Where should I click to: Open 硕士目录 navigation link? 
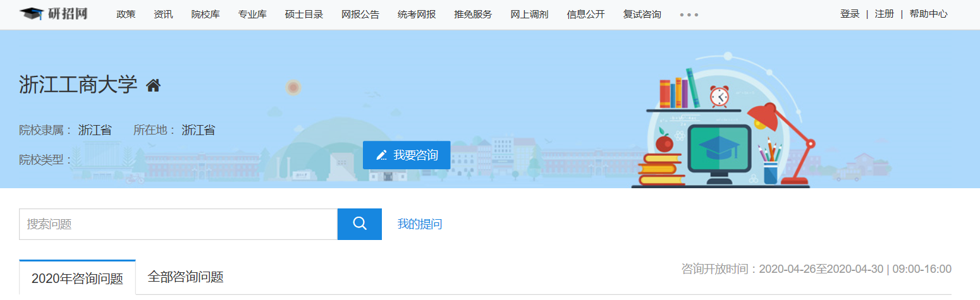coord(304,15)
